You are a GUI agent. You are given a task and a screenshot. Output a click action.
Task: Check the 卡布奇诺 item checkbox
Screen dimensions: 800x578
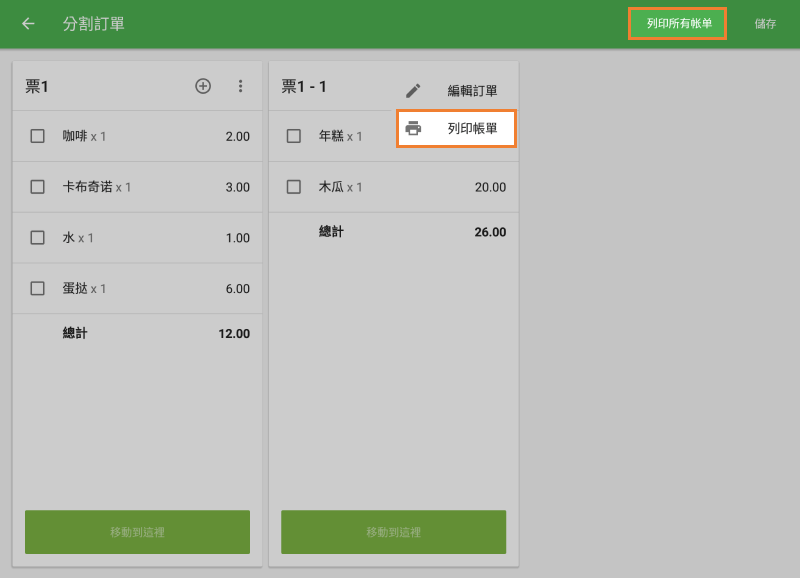coord(37,187)
